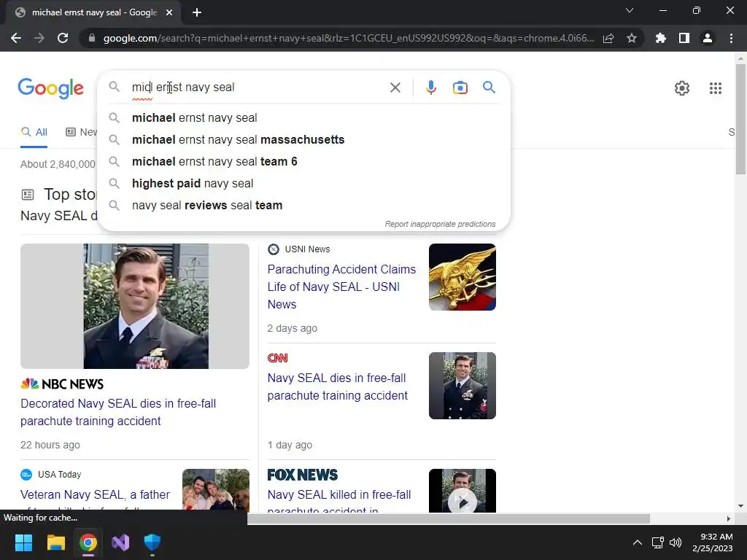Click the browser forward arrow

[39, 38]
